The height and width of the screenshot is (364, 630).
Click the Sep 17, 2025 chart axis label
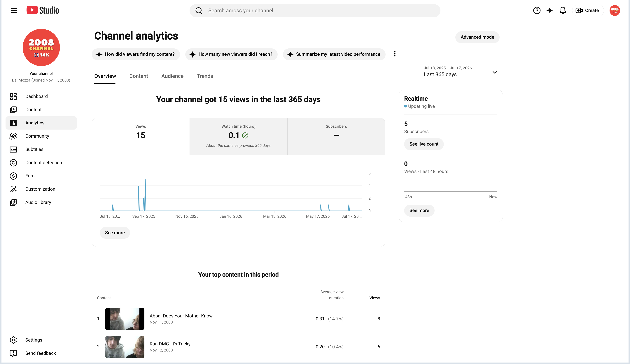[x=143, y=216]
